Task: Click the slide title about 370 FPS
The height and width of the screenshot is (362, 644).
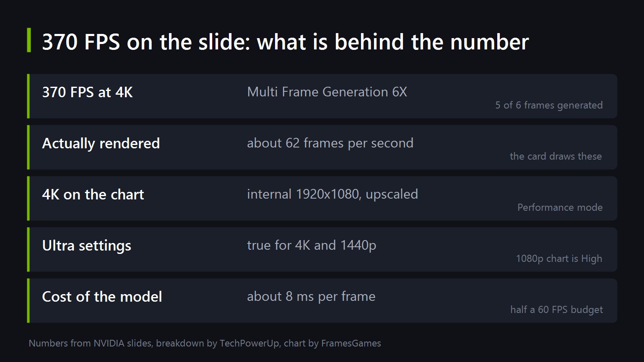Action: (286, 42)
